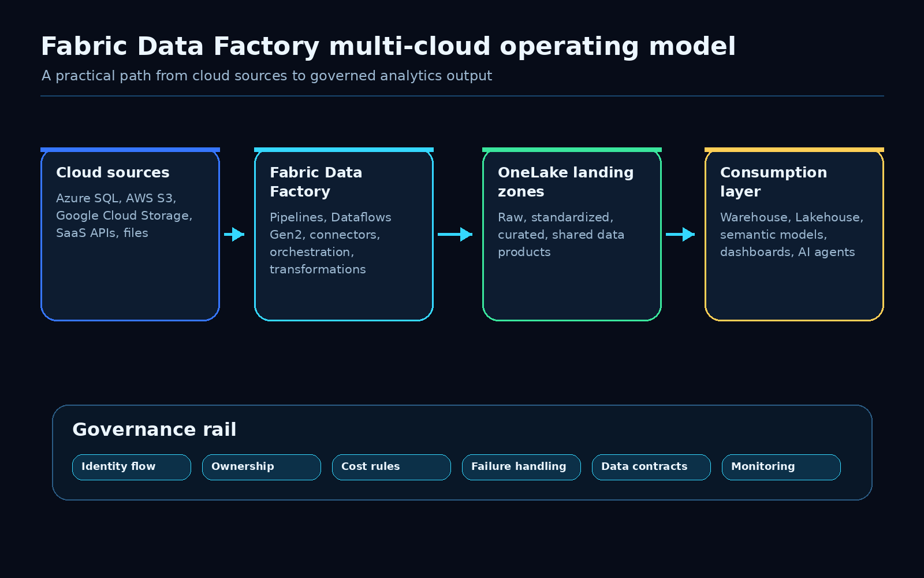
Task: Click the Cost rules pill
Action: pyautogui.click(x=392, y=467)
